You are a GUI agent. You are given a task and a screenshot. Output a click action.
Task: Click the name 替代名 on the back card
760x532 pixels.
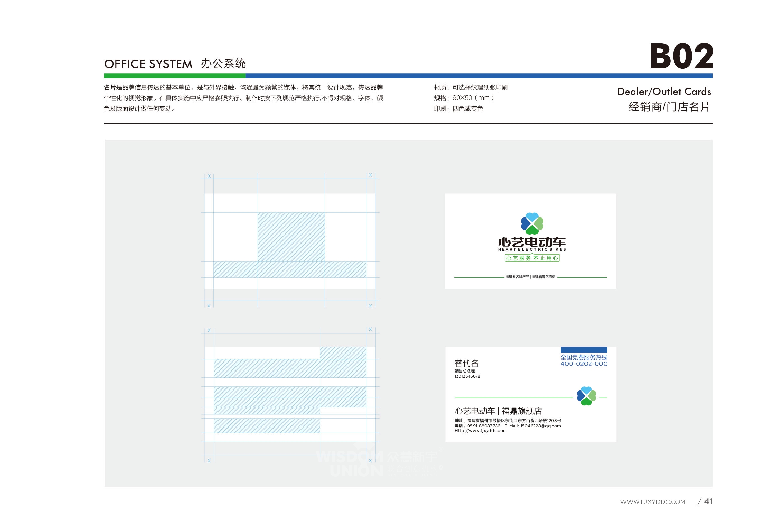click(x=467, y=363)
